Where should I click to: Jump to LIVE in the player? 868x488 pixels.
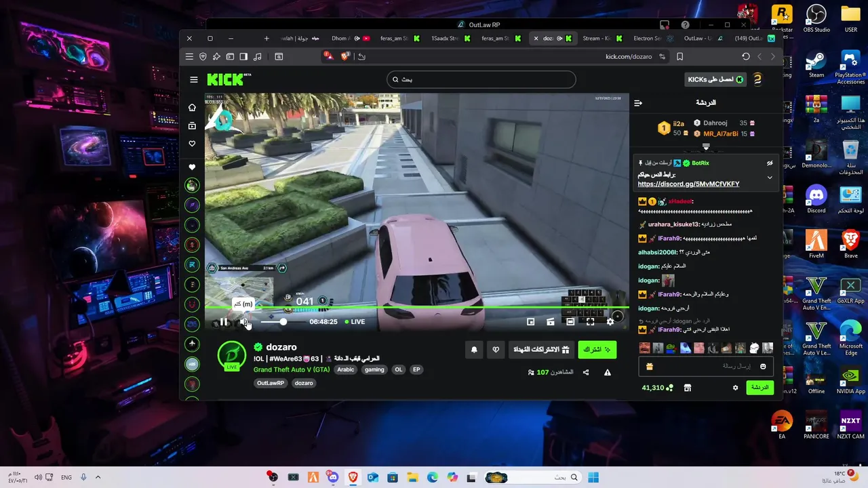click(355, 322)
